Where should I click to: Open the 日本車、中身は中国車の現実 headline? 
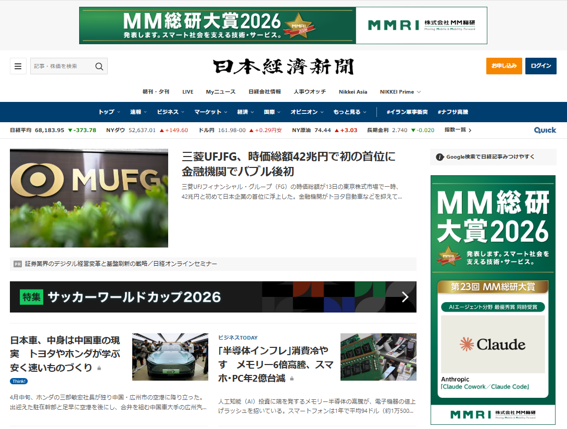65,354
